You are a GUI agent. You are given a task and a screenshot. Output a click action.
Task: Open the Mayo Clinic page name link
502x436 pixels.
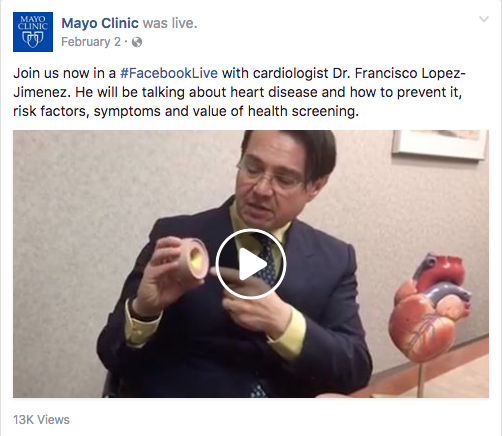pyautogui.click(x=100, y=23)
